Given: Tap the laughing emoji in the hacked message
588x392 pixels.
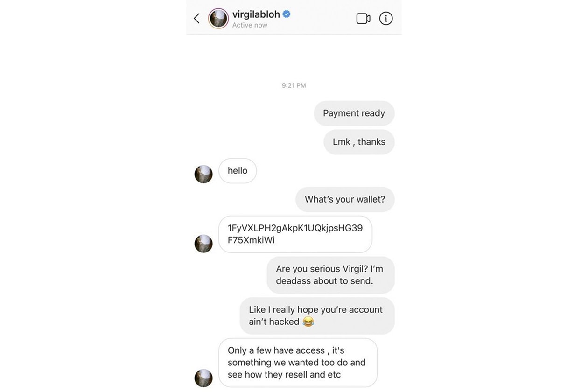Looking at the screenshot, I should [x=308, y=322].
